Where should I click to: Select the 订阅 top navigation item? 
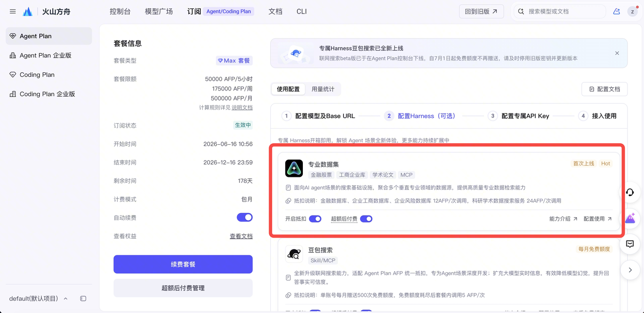click(x=194, y=12)
